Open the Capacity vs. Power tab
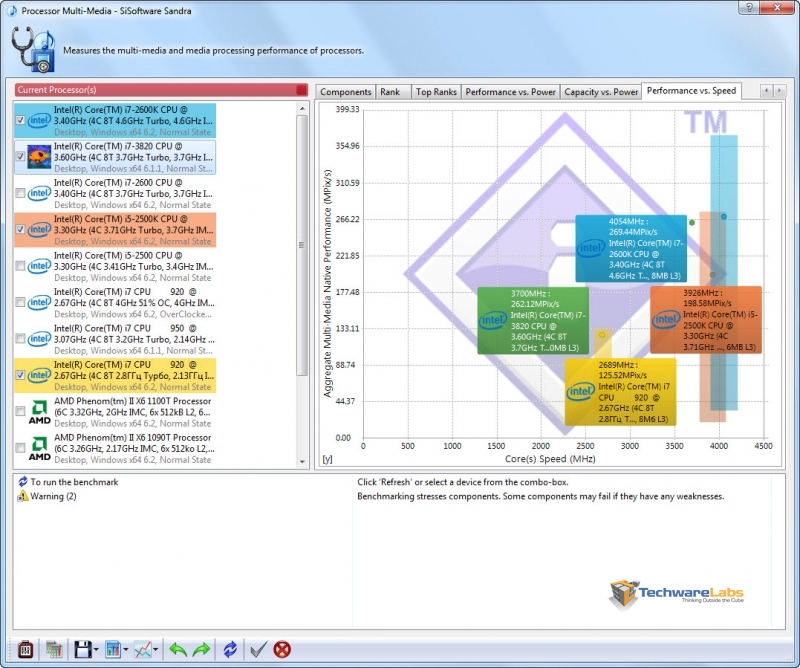Screen dimensions: 800x668 601,92
